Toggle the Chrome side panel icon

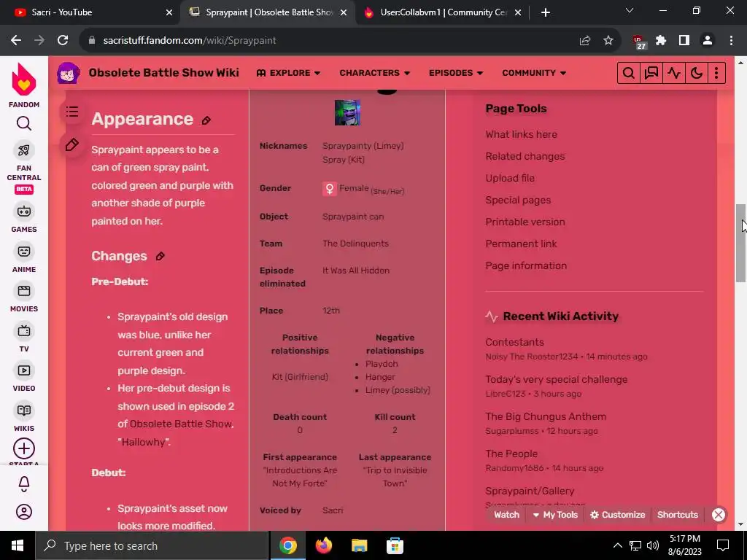point(684,41)
